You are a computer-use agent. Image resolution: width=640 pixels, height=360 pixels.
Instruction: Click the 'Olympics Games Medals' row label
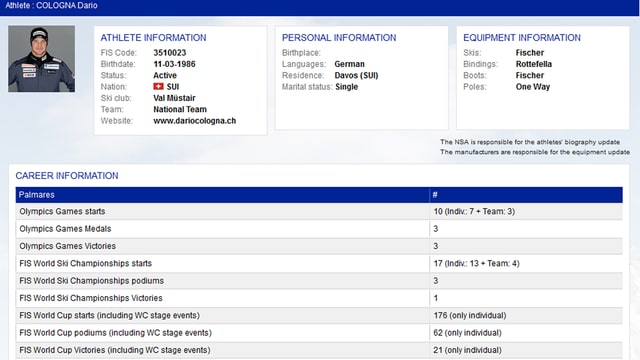pyautogui.click(x=65, y=229)
